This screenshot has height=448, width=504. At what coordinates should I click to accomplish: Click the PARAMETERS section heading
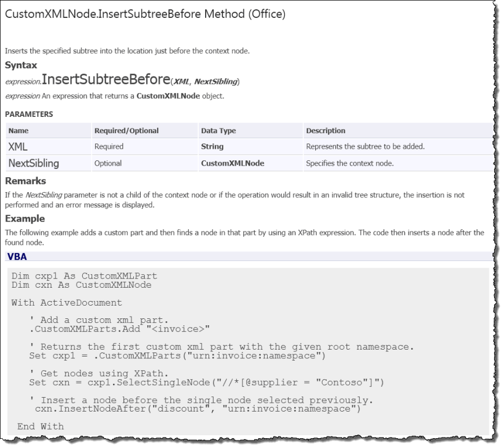pos(28,115)
